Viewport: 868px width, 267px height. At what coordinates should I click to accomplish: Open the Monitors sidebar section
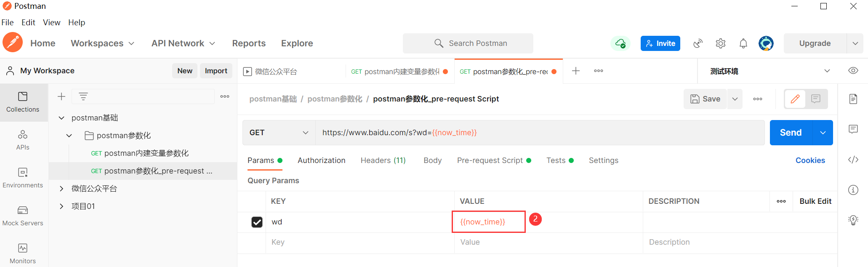(23, 254)
